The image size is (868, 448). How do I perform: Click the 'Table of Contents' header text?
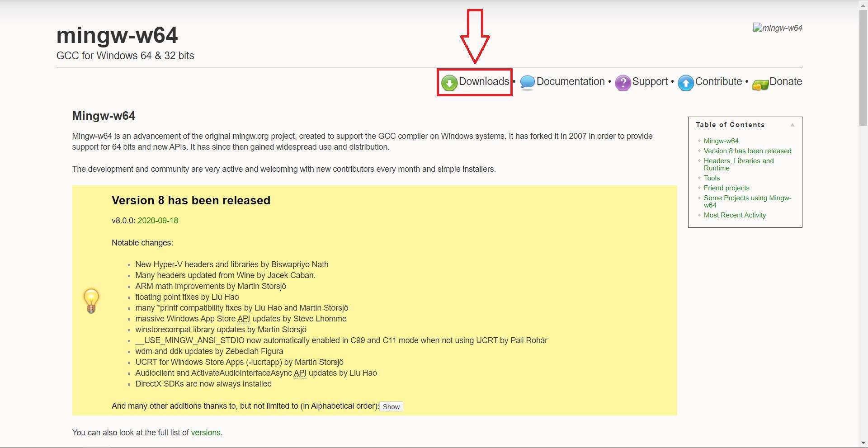pos(730,125)
